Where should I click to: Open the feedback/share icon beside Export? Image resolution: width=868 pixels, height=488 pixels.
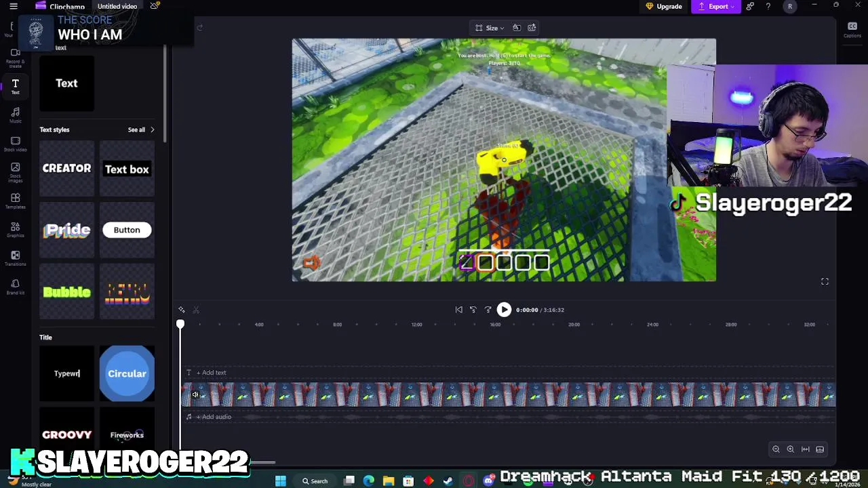[750, 6]
